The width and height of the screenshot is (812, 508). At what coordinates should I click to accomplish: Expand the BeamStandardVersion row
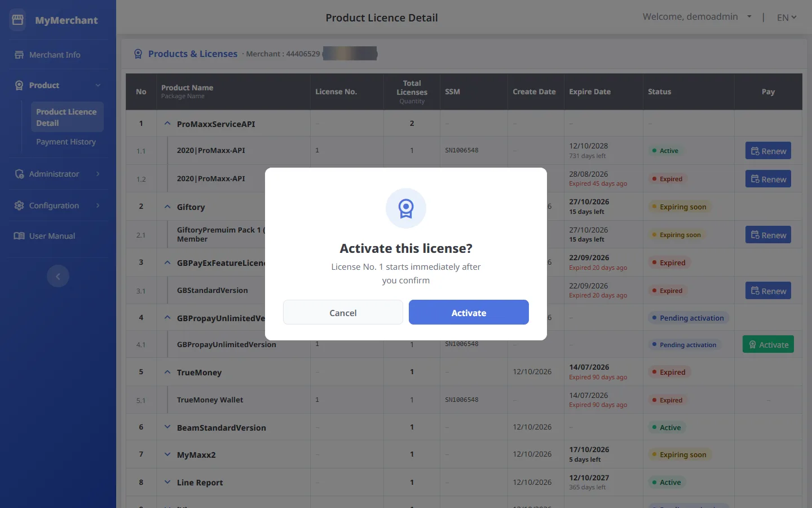pyautogui.click(x=167, y=427)
